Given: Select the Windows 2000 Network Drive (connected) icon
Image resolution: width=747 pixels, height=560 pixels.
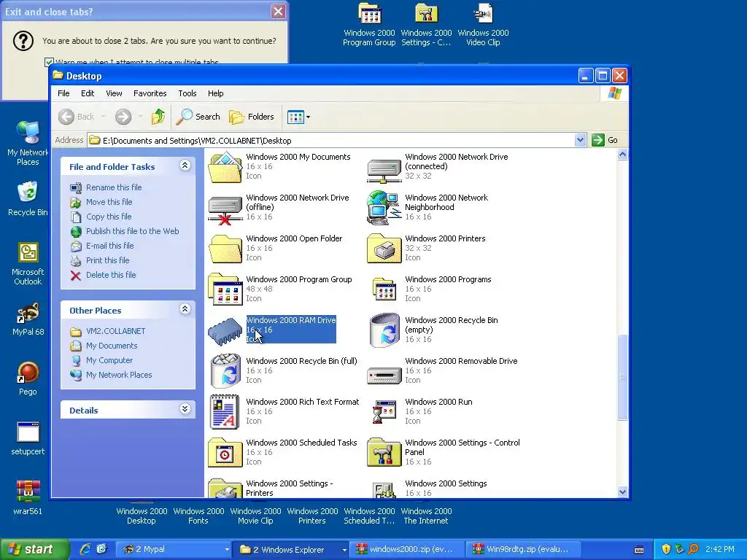Looking at the screenshot, I should [384, 169].
